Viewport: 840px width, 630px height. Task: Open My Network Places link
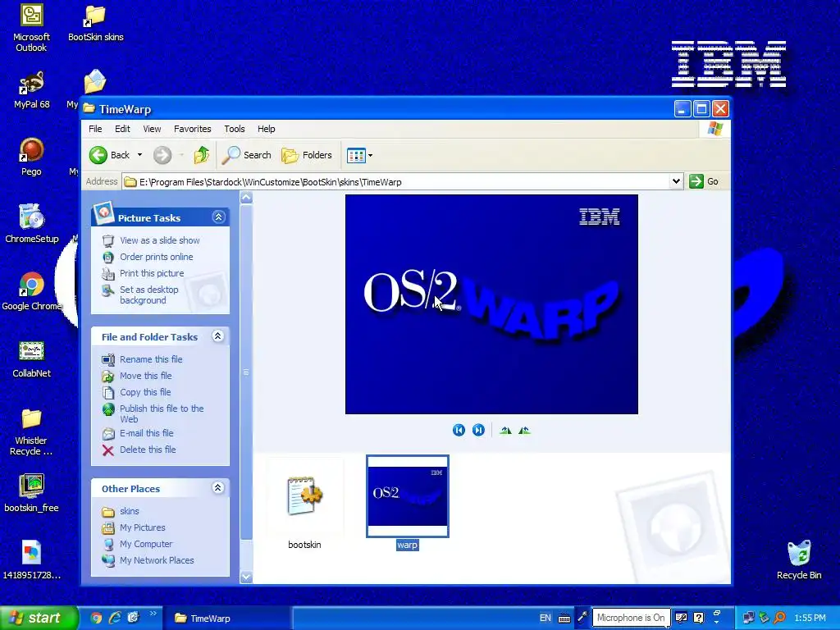coord(157,560)
